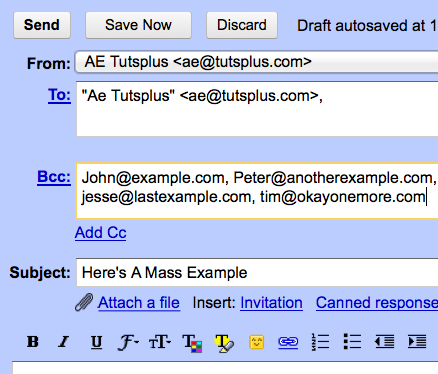
Task: Insert a hyperlink using the link icon
Action: point(288,342)
